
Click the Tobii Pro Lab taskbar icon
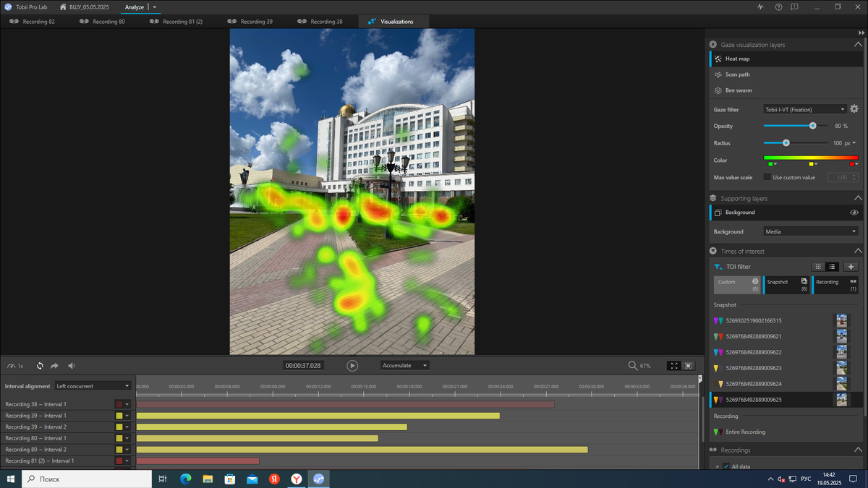click(319, 479)
